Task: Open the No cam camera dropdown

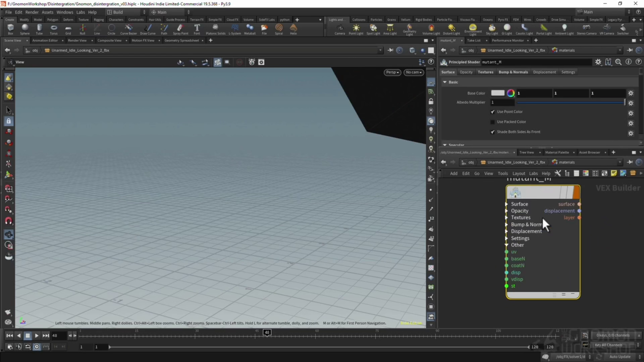Action: (414, 72)
